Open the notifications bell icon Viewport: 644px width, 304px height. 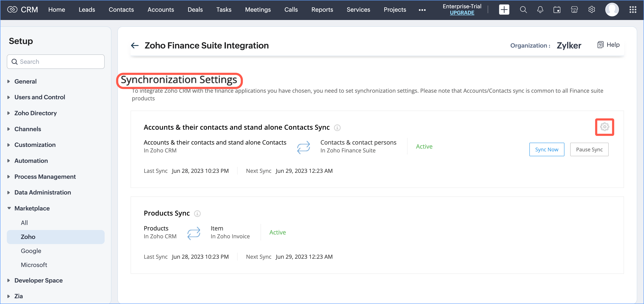tap(540, 10)
